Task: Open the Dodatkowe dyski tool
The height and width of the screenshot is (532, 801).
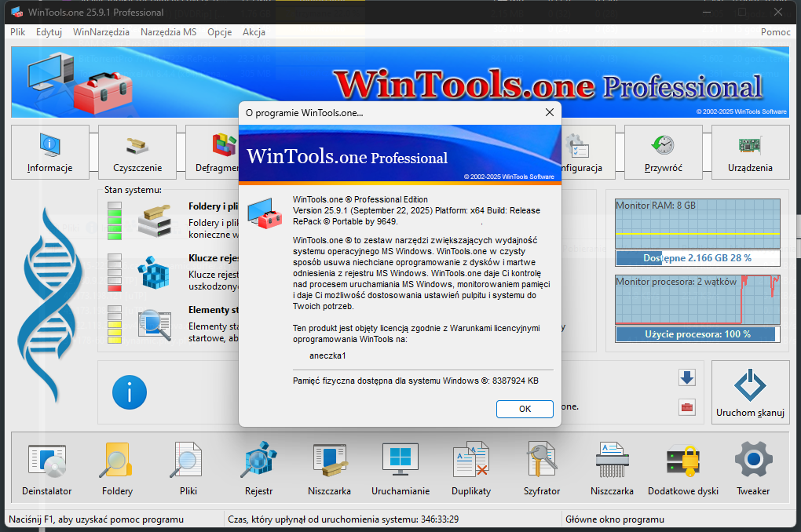Action: 683,468
